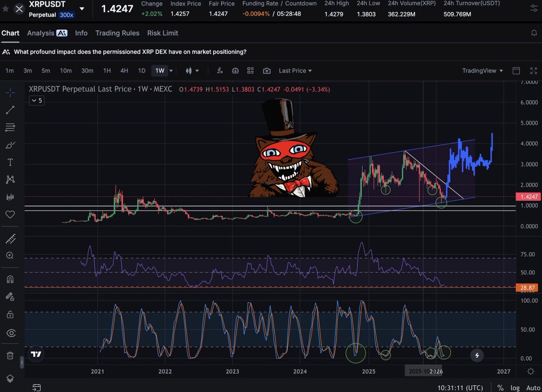Viewport: 542px width, 392px height.
Task: Activate the zoom in tool
Action: [10, 256]
